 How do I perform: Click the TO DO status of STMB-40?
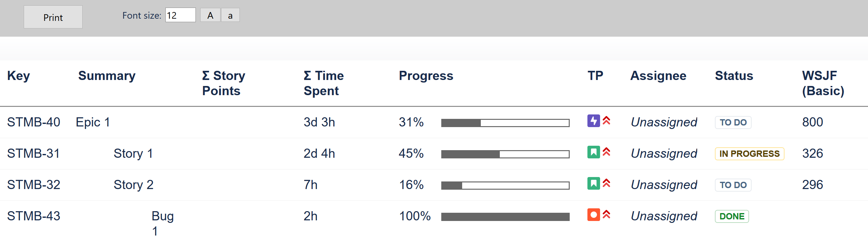coord(733,123)
